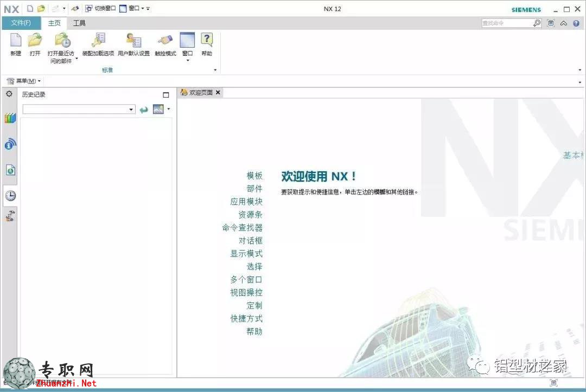
Task: Expand dropdown next to history picture icon
Action: tap(169, 109)
